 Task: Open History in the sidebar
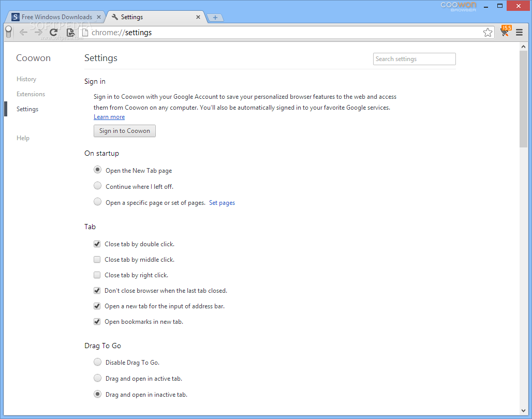[26, 79]
